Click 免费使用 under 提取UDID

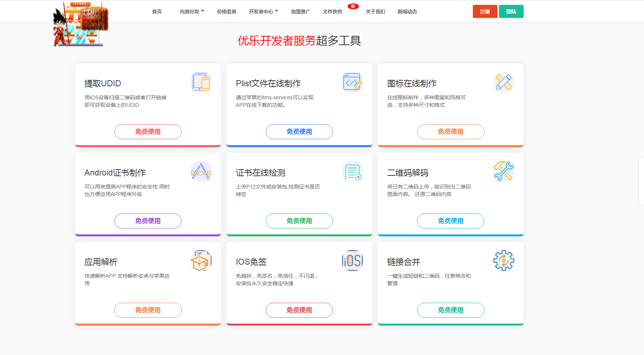click(148, 131)
